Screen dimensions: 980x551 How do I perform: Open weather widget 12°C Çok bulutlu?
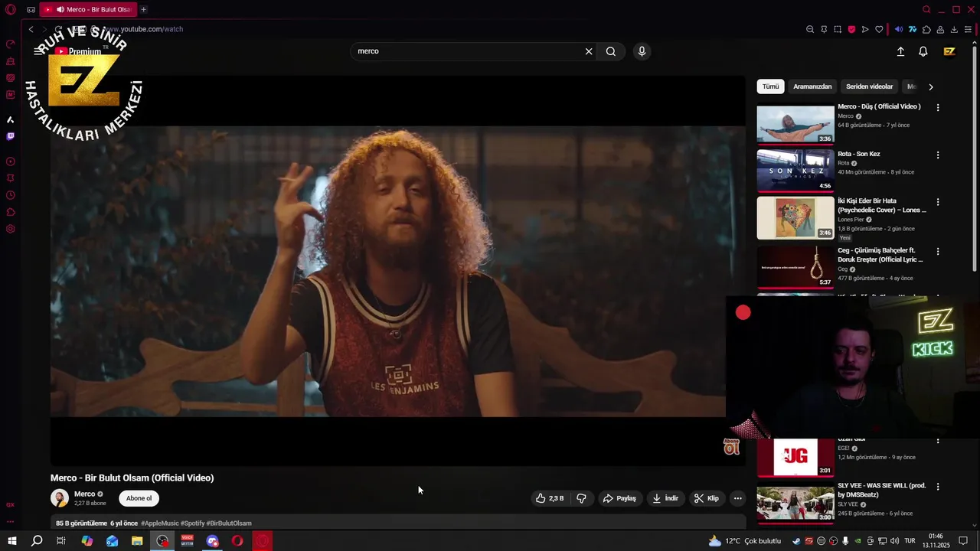click(x=744, y=541)
